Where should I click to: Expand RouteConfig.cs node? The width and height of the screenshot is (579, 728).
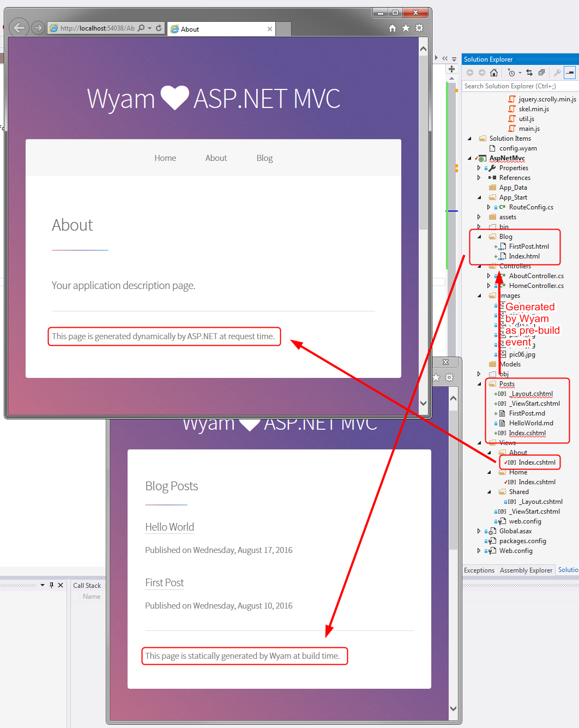coord(489,207)
